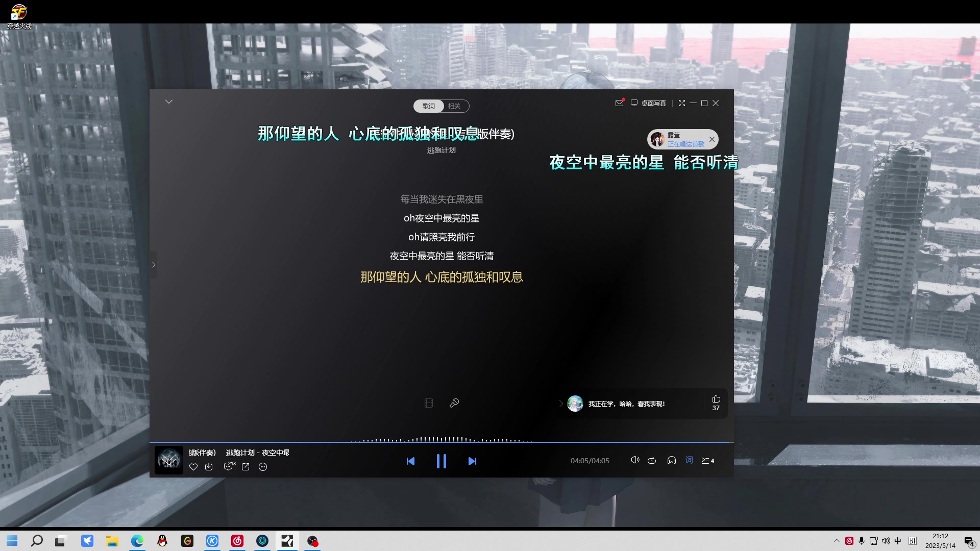Collapse the player with top-left chevron
The height and width of the screenshot is (551, 980).
click(x=169, y=102)
